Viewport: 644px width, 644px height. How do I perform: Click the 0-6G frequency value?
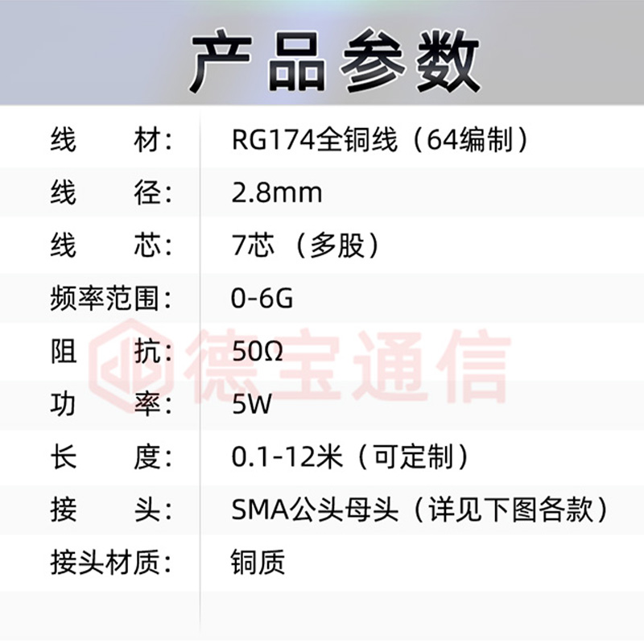[262, 299]
